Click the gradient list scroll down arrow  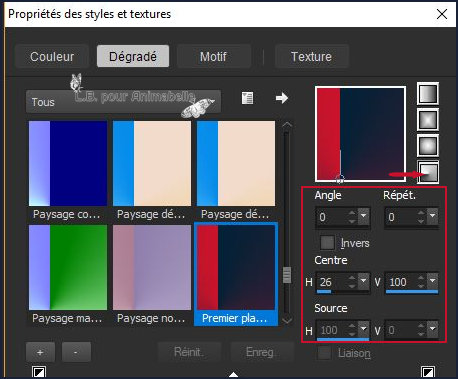(x=287, y=320)
